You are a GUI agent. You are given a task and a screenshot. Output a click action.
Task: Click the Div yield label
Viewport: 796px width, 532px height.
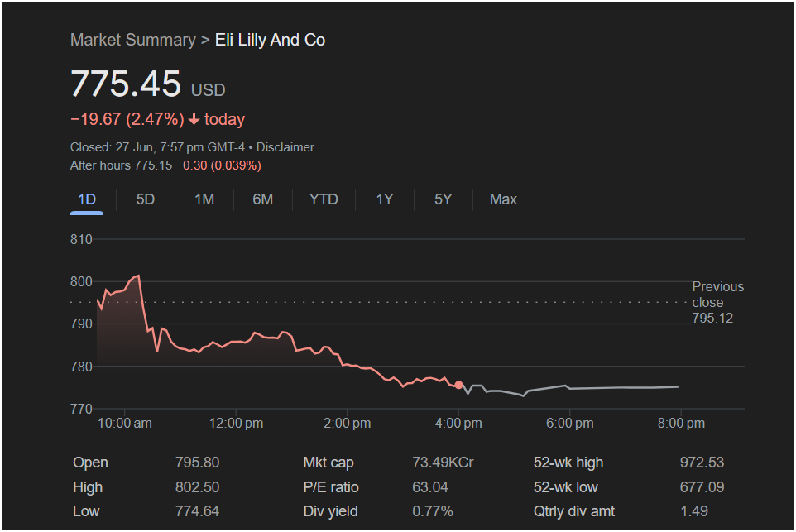pos(330,511)
